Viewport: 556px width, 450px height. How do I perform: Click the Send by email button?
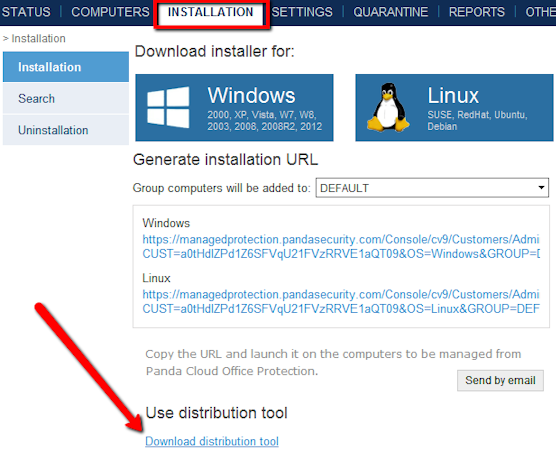point(500,380)
